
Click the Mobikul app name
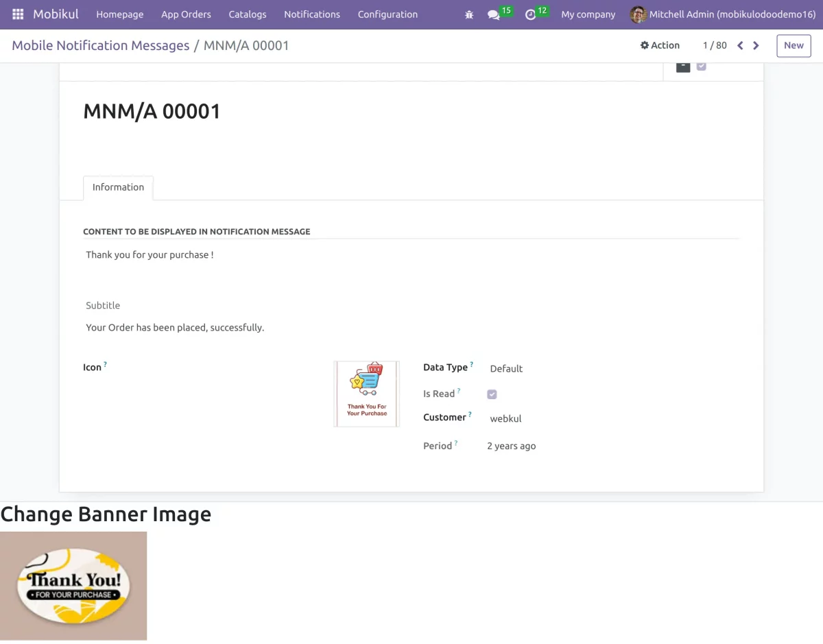tap(56, 14)
